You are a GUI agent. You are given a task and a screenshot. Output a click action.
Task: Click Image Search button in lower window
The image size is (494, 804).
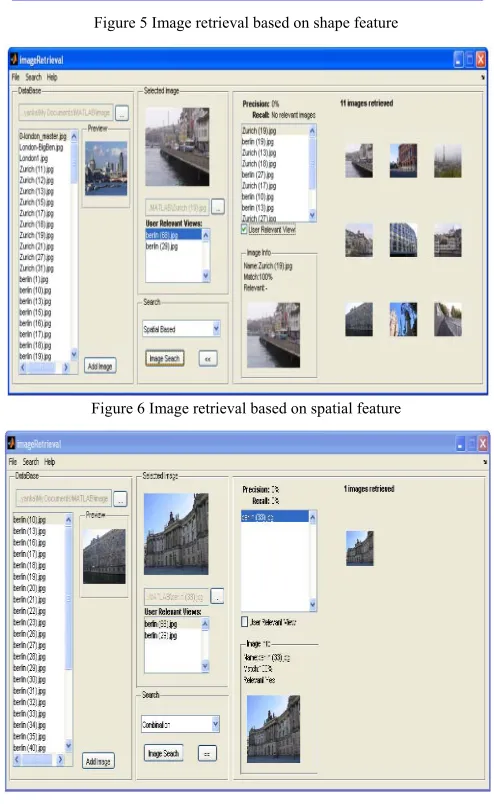[x=163, y=753]
